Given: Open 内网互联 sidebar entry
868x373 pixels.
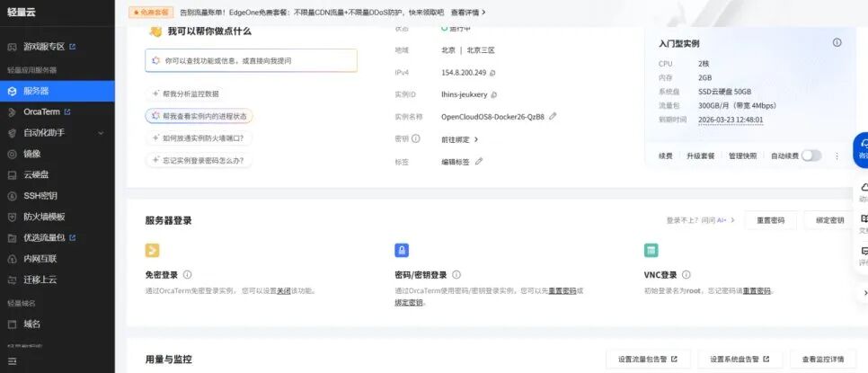Looking at the screenshot, I should click(40, 259).
